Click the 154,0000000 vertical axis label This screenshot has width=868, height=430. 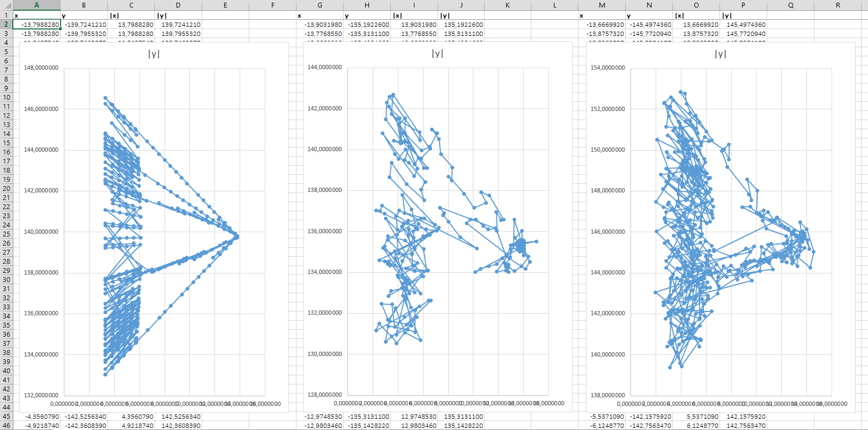[607, 68]
